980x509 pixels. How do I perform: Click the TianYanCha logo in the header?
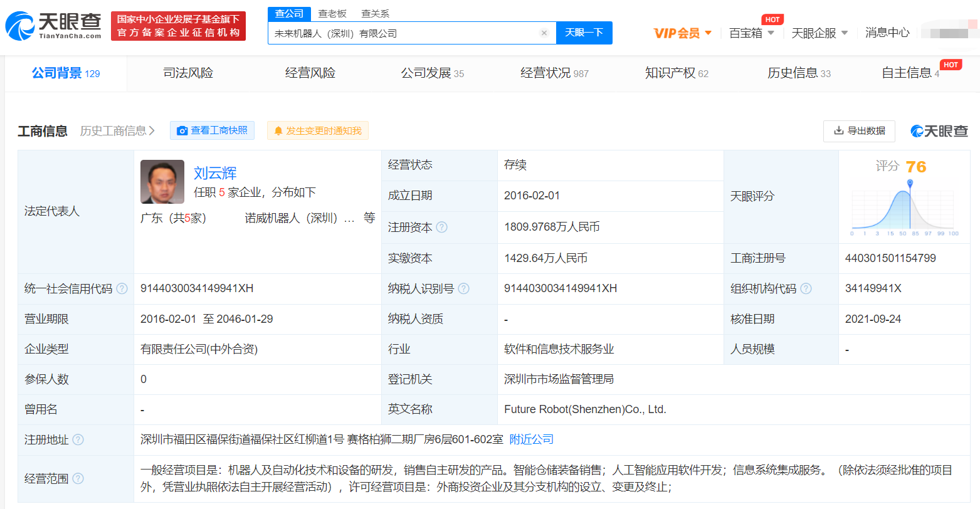(54, 26)
